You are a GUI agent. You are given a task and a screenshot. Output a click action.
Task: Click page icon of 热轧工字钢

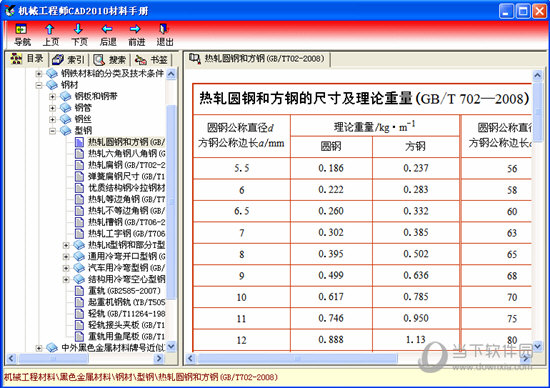80,233
